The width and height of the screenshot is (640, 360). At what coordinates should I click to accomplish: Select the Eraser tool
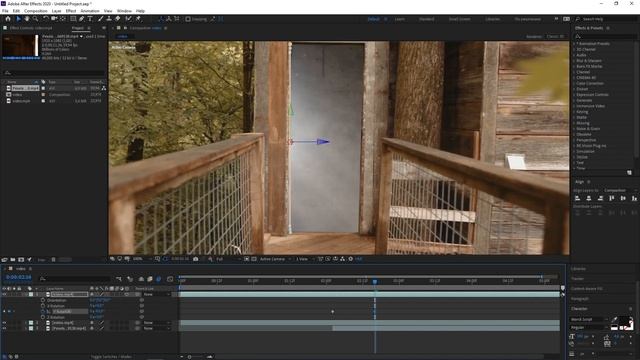pyautogui.click(x=118, y=19)
